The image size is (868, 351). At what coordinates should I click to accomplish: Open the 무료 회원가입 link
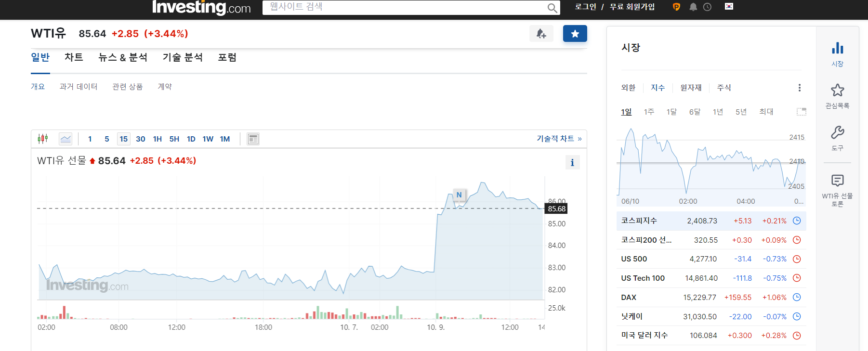tap(632, 7)
